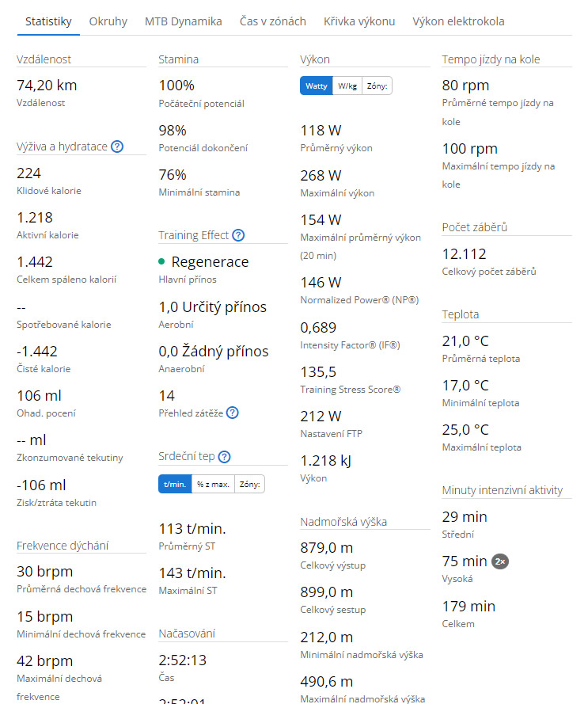
Task: Click help icon beside Srdeční tep
Action: (224, 457)
